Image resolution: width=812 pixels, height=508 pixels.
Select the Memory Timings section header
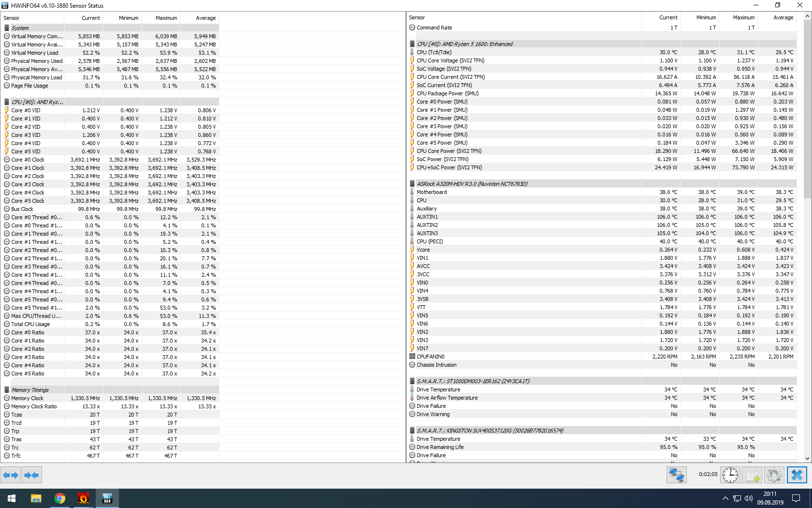click(110, 390)
